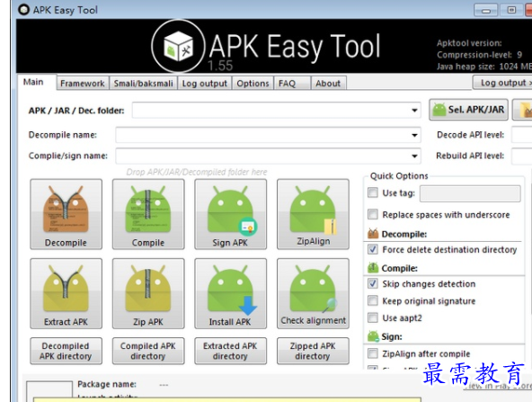Click the Sel. APK/JAR button
This screenshot has height=402, width=532.
[468, 110]
